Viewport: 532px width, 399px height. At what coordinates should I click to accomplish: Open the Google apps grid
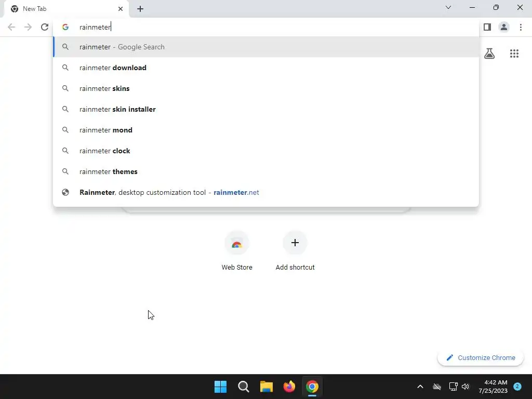[x=514, y=54]
